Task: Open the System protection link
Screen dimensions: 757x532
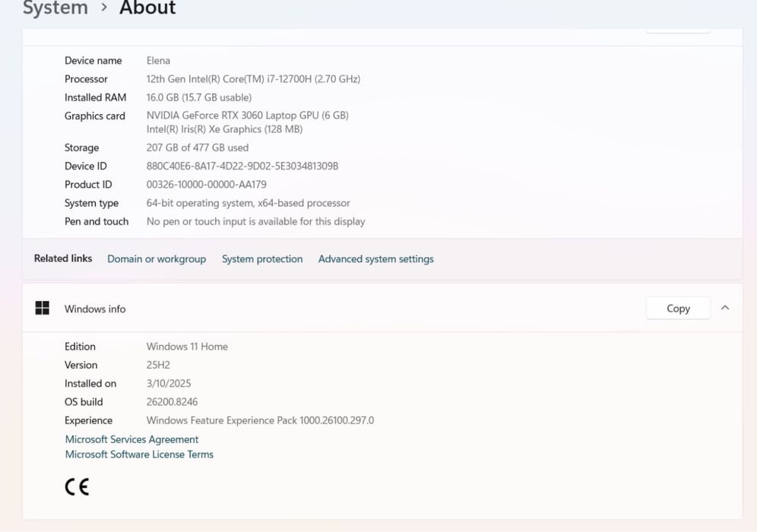Action: pos(262,258)
